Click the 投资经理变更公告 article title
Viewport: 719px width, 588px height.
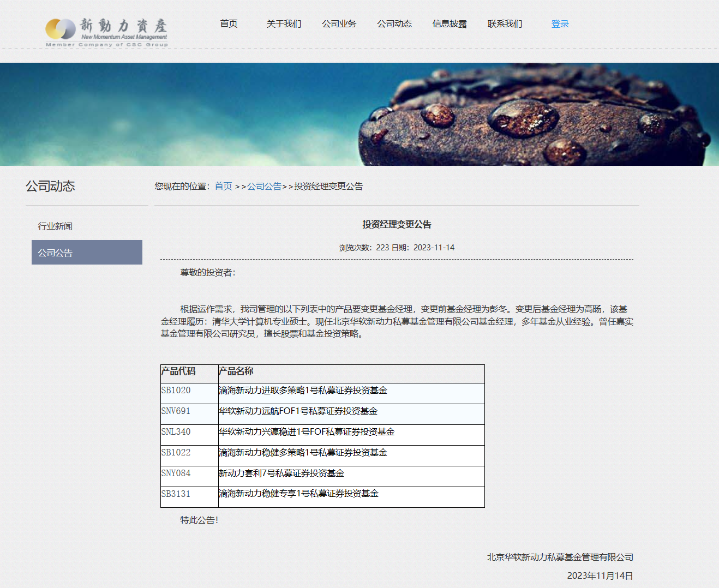pyautogui.click(x=397, y=225)
